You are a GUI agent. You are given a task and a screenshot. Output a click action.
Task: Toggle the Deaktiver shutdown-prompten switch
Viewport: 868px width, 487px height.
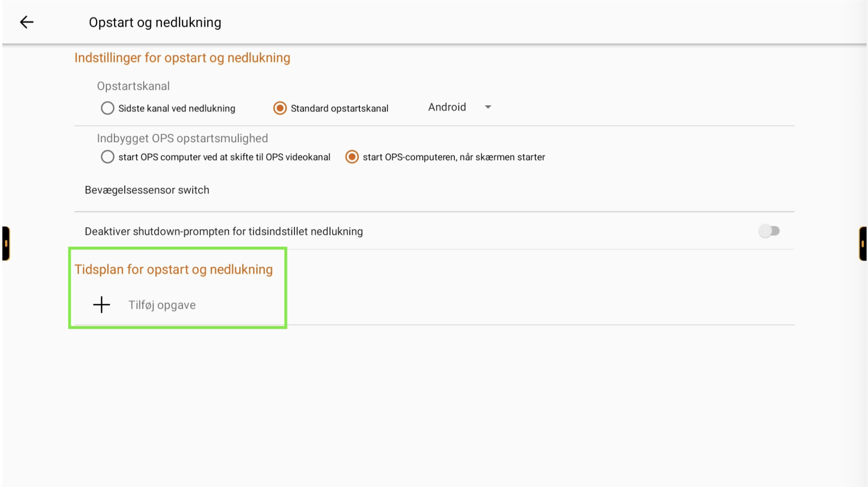coord(769,231)
